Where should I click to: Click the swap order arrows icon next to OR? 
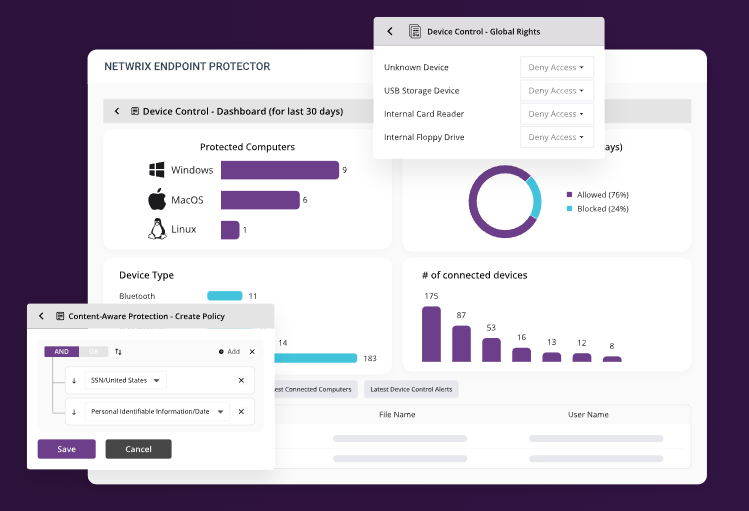[x=119, y=352]
